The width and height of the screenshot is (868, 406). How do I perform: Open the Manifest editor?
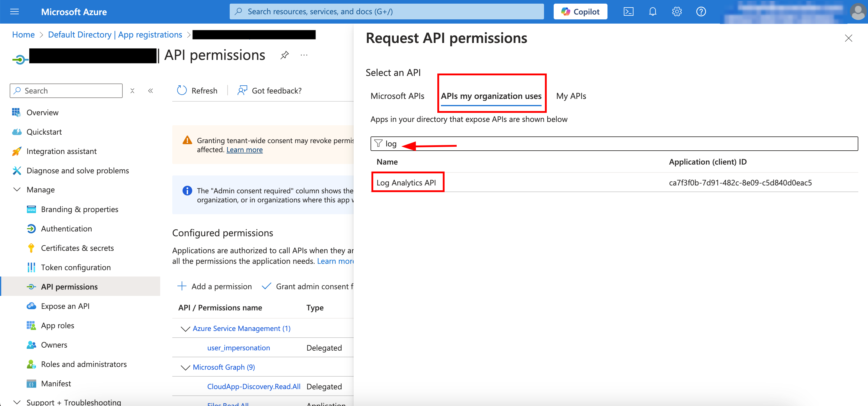click(56, 384)
